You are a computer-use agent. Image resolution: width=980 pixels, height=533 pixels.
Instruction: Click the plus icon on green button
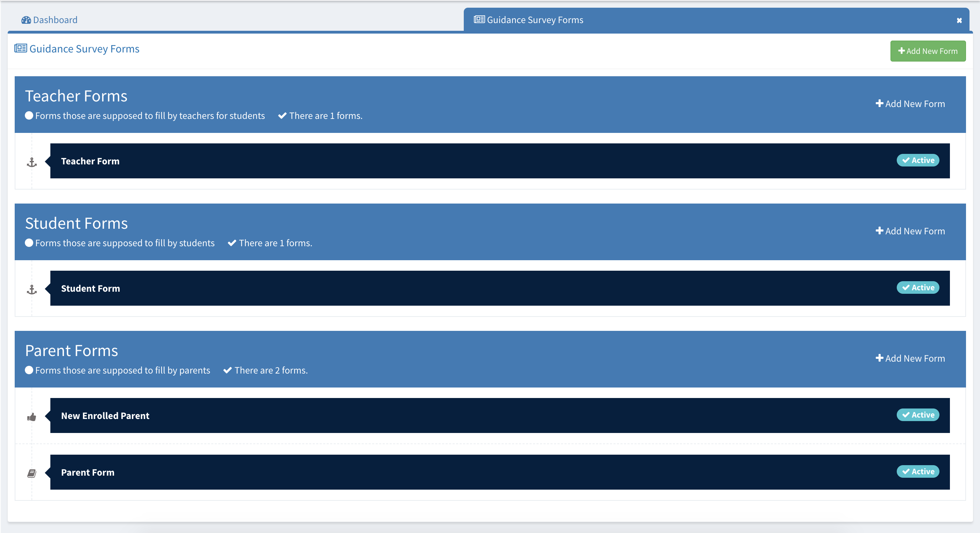click(901, 51)
